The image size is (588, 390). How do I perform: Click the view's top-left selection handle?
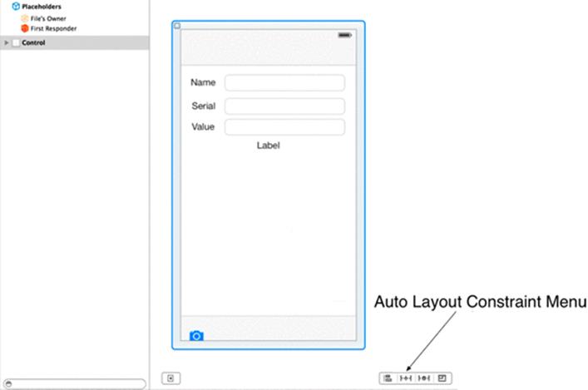[x=177, y=26]
